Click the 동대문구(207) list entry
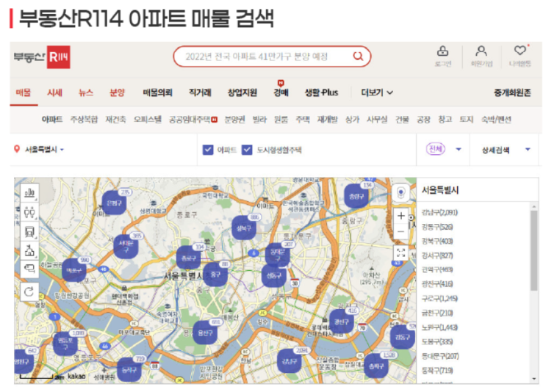The width and height of the screenshot is (546, 392). click(x=440, y=356)
